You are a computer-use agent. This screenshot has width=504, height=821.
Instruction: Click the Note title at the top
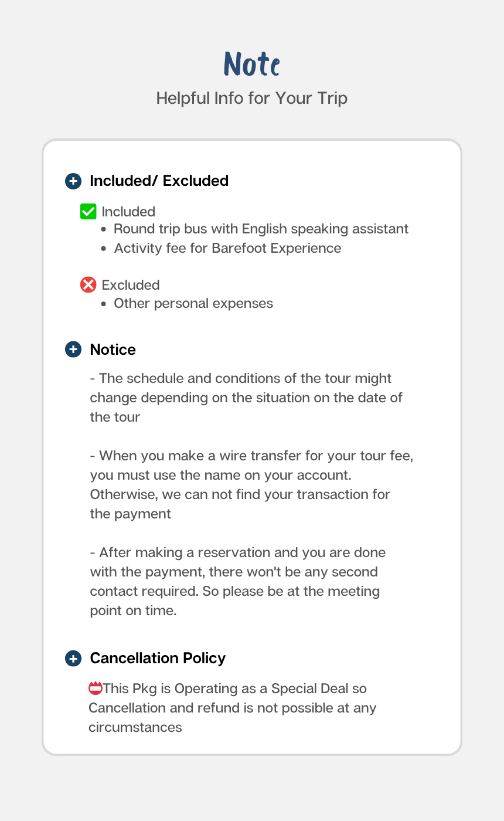click(x=252, y=64)
